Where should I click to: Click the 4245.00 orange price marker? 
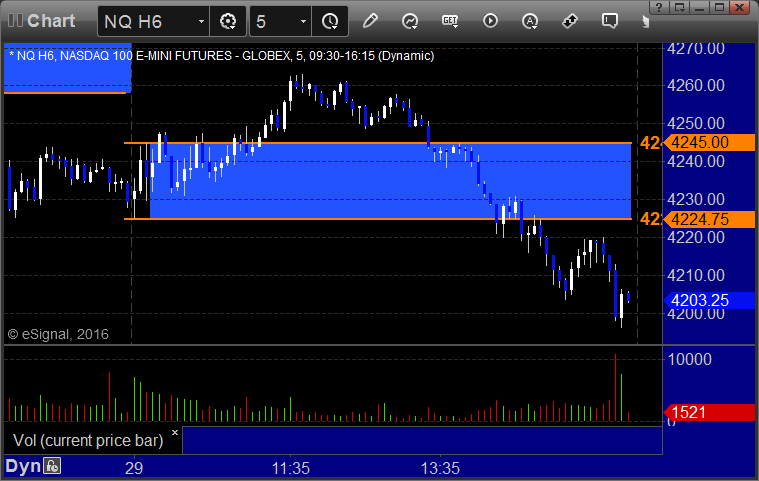709,142
